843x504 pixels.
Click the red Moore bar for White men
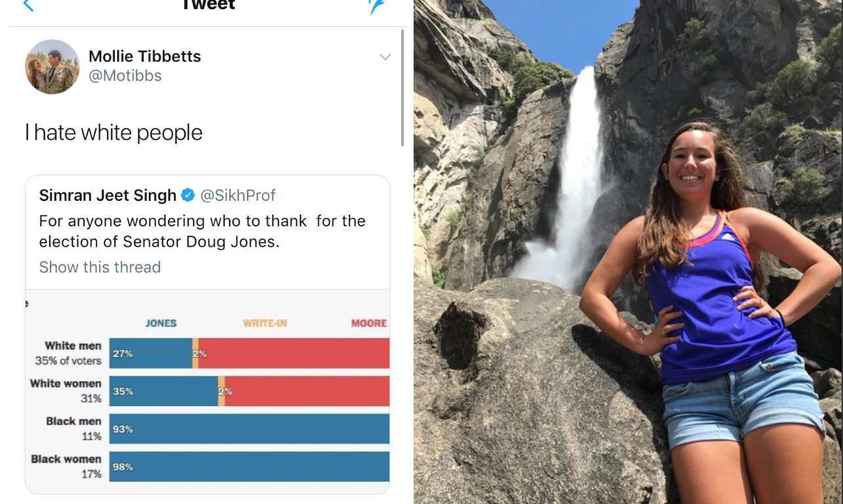pyautogui.click(x=294, y=353)
